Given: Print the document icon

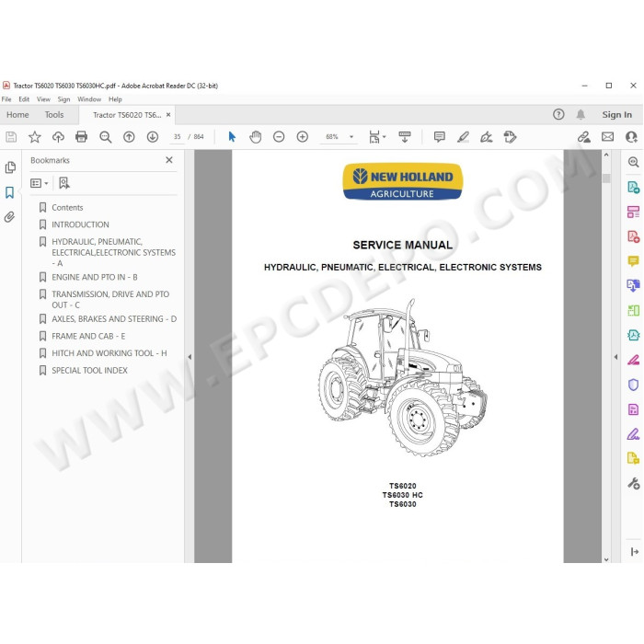Looking at the screenshot, I should pos(81,137).
